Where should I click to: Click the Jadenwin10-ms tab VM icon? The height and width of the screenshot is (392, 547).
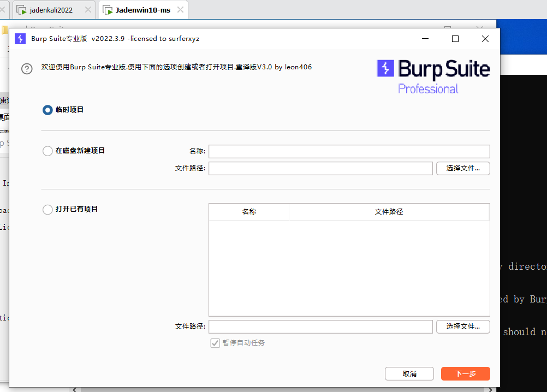(x=108, y=10)
